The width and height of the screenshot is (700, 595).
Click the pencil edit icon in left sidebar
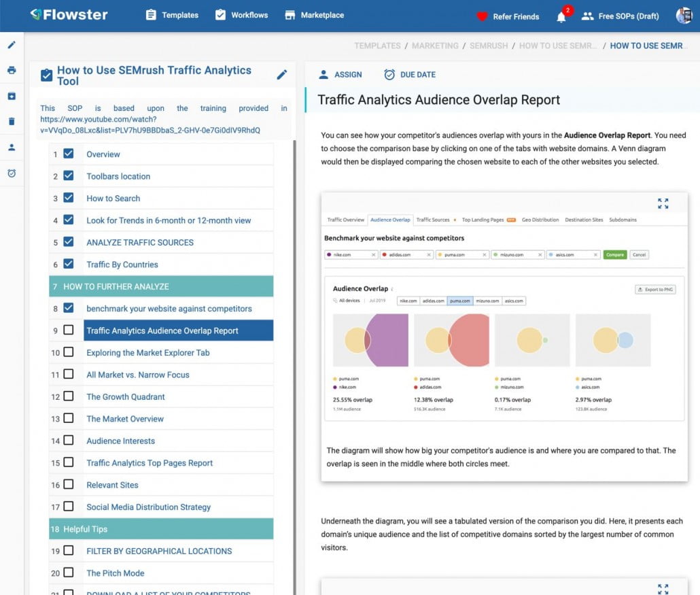(12, 45)
